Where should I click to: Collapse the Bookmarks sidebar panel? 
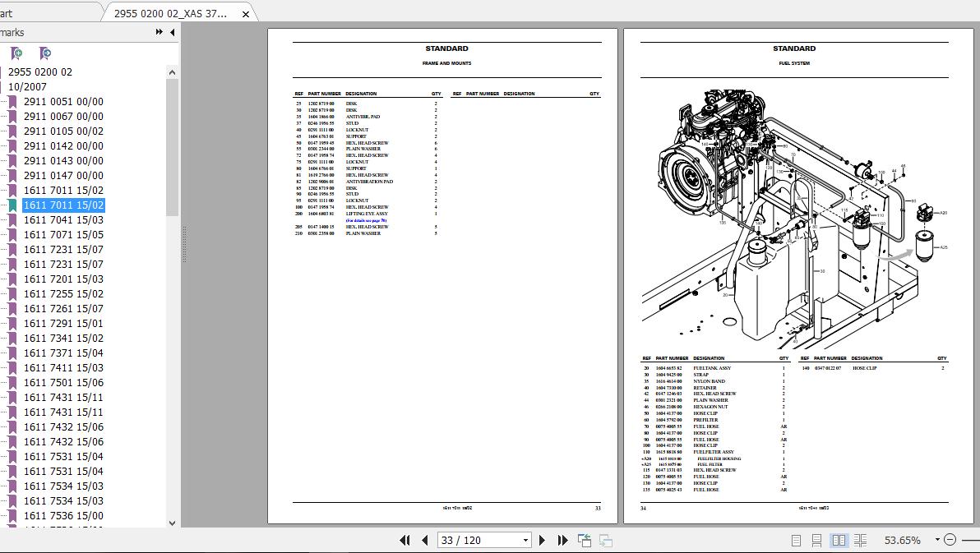(173, 32)
